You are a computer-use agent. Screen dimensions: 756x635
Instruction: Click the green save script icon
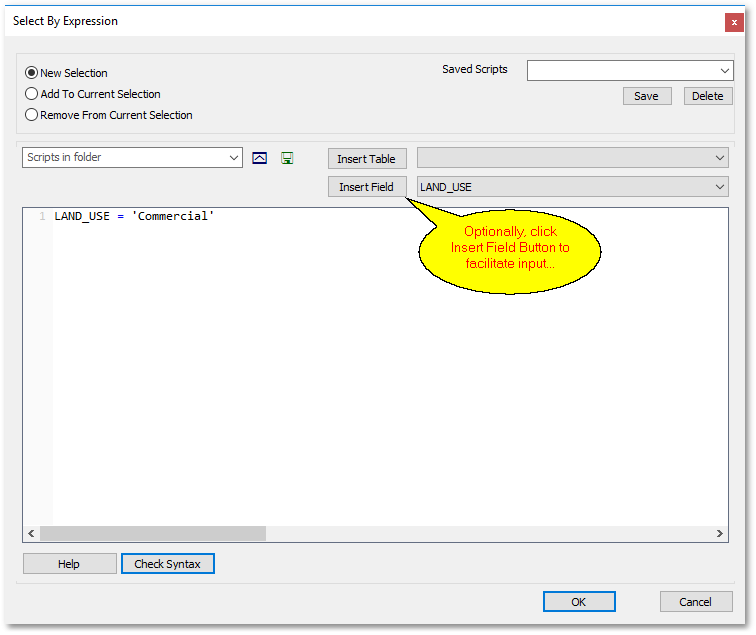click(287, 158)
